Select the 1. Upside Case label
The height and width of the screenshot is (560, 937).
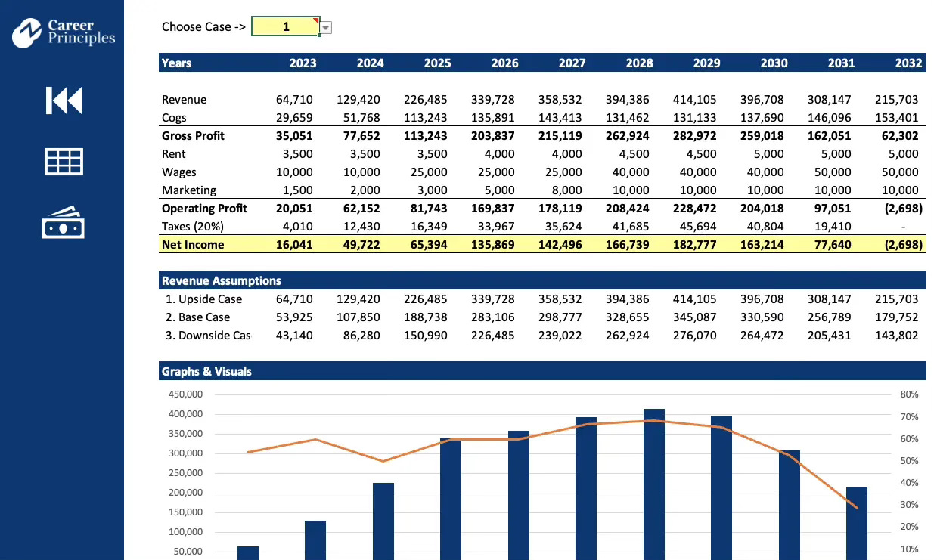point(203,299)
